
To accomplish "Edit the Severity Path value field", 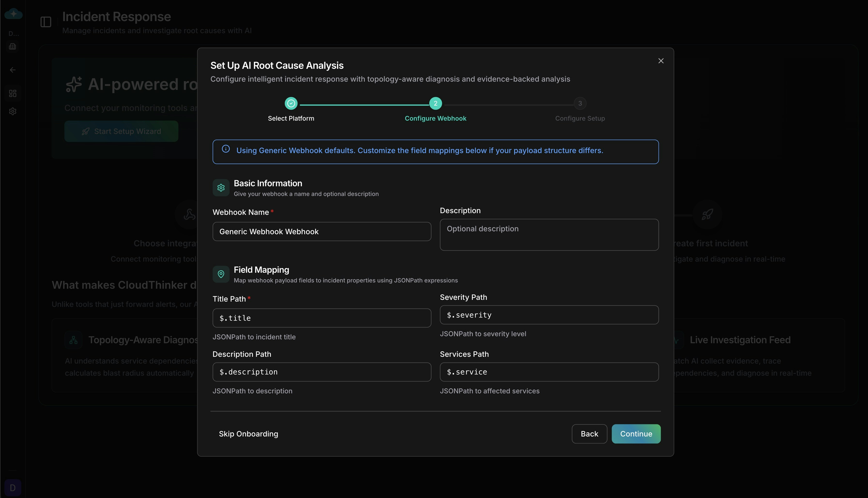I will tap(548, 315).
